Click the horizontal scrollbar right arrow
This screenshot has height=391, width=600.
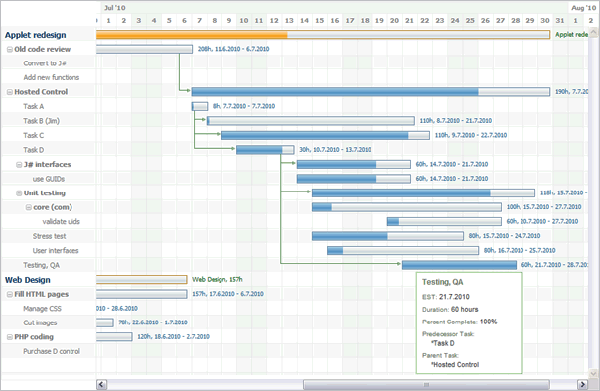[x=582, y=384]
